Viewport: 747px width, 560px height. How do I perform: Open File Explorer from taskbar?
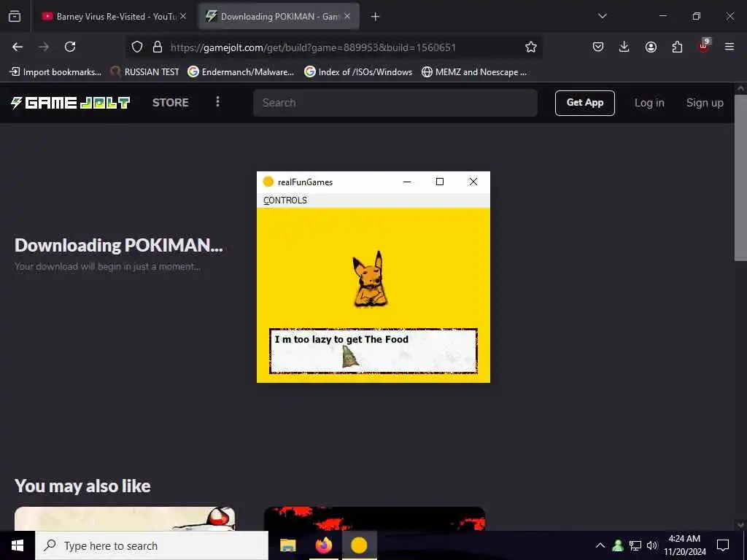pos(287,545)
